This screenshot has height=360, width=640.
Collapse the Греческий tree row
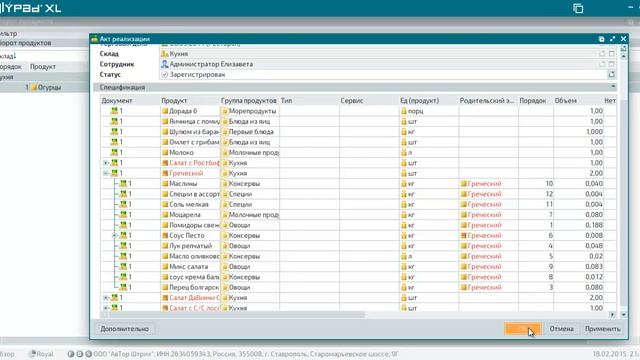click(x=106, y=173)
